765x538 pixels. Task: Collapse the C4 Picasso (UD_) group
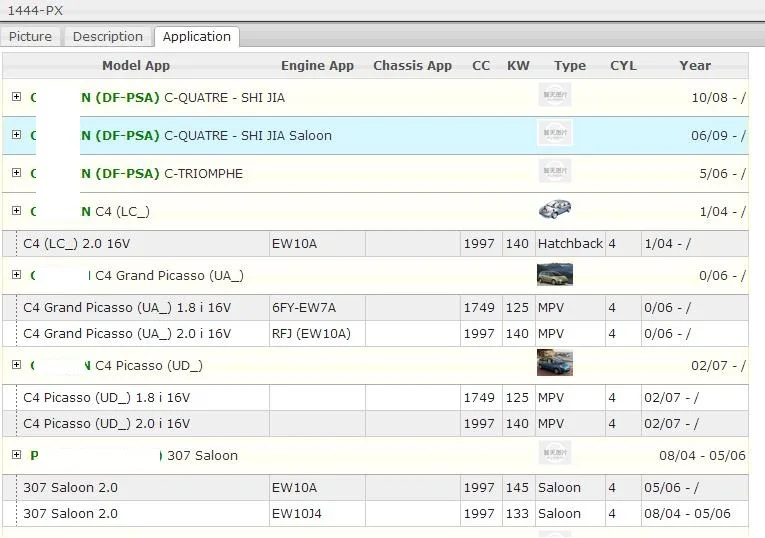click(x=17, y=365)
